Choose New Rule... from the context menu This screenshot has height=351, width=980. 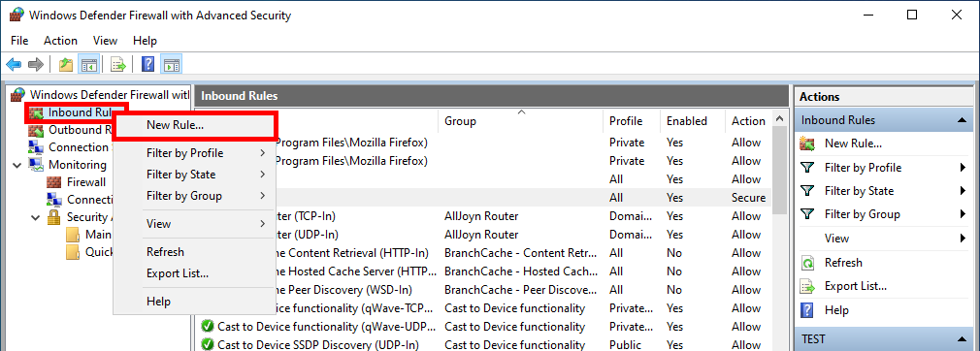click(195, 125)
